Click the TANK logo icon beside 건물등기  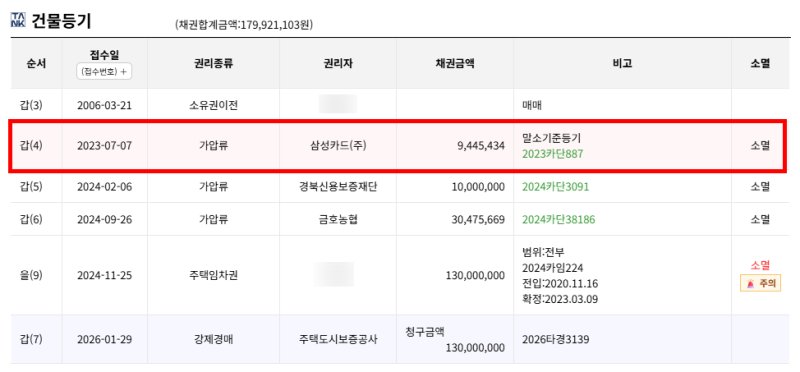(17, 20)
